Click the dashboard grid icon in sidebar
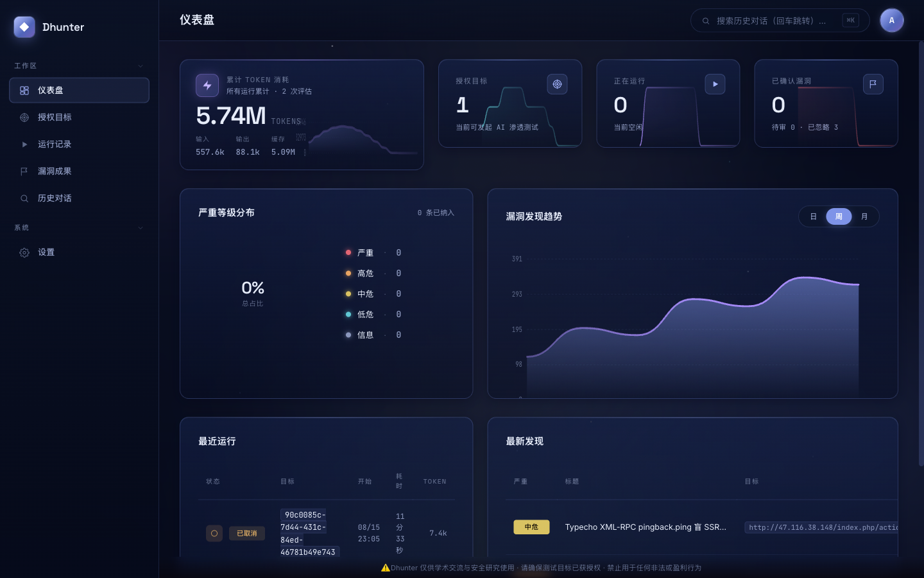 pos(24,91)
